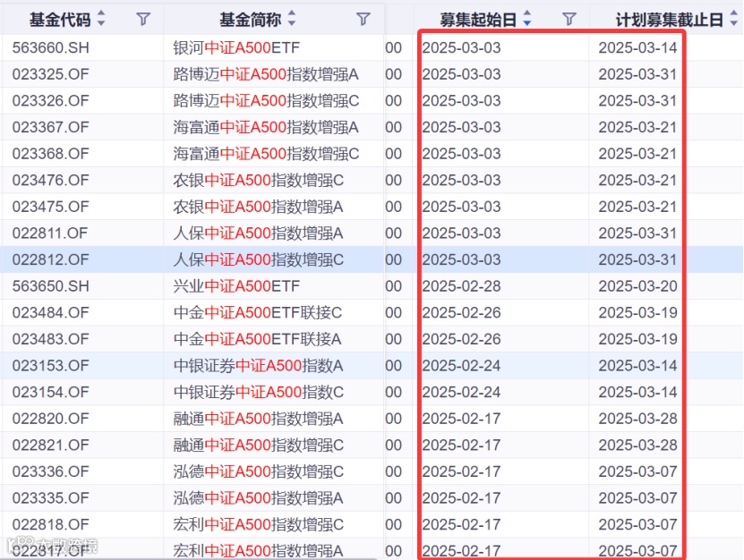Click fund name 农银中证A500指数增强C
The image size is (744, 560).
pos(258,181)
